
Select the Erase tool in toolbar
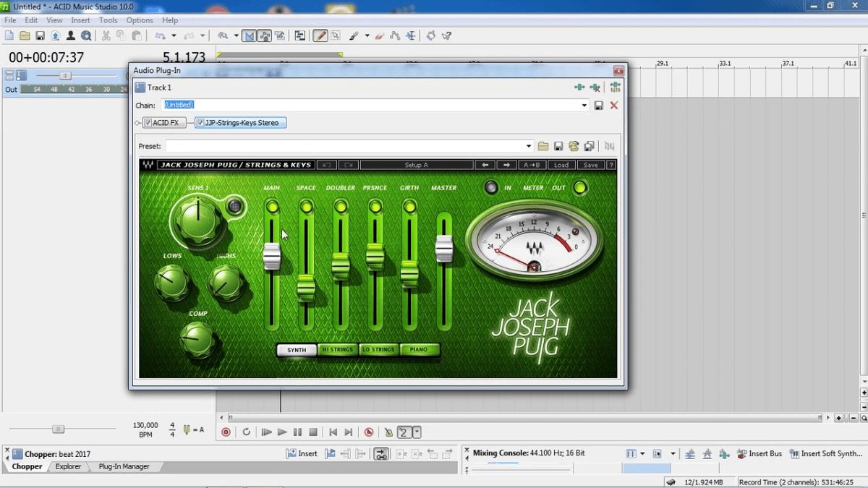(380, 35)
